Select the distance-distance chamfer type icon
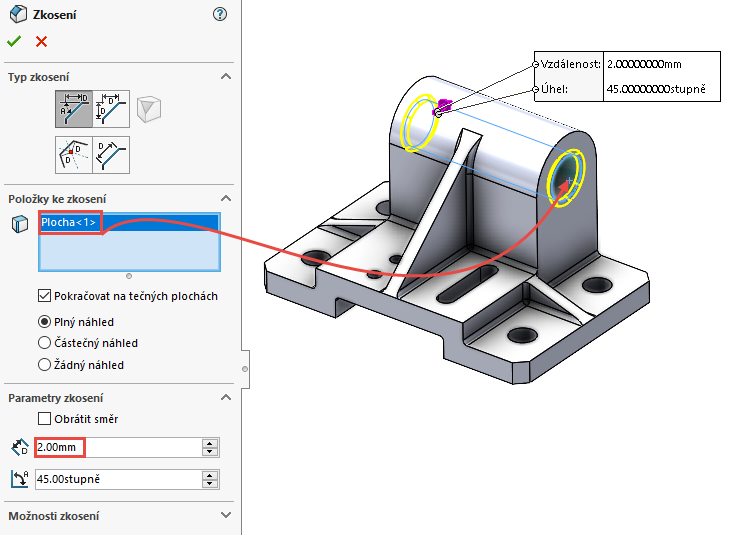 (x=111, y=109)
